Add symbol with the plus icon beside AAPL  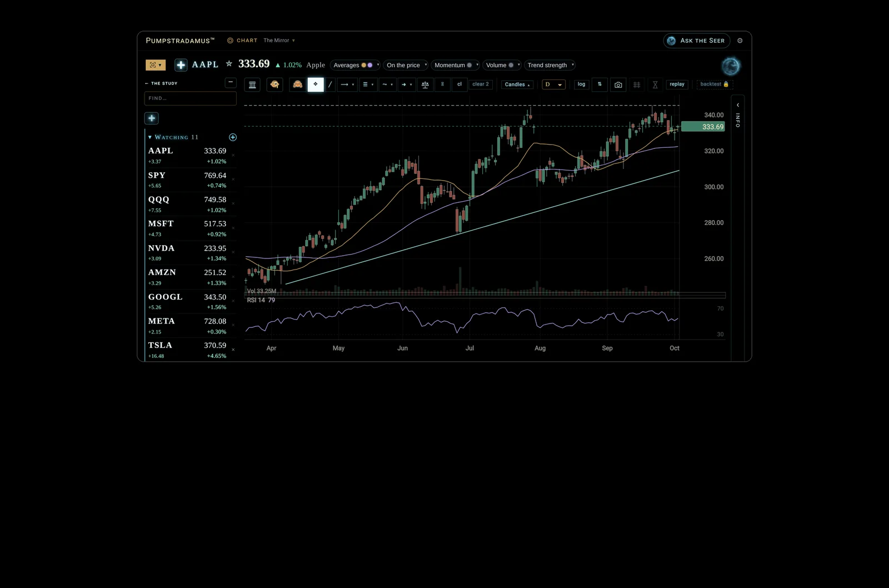[x=181, y=65]
